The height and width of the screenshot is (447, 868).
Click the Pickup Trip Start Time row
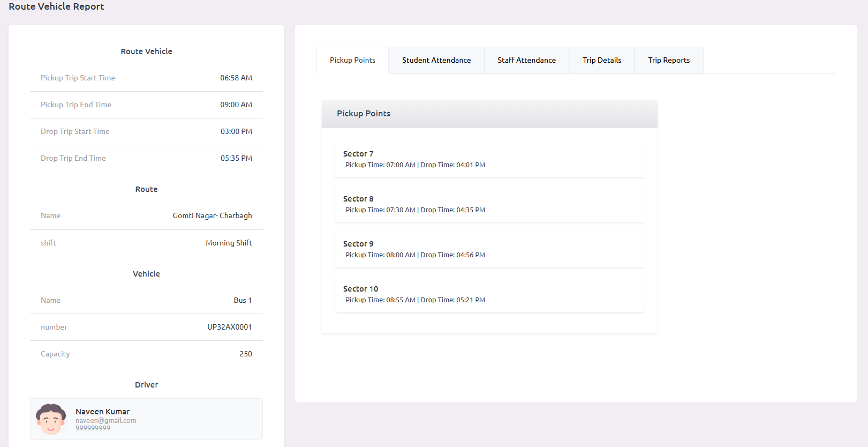(x=146, y=78)
